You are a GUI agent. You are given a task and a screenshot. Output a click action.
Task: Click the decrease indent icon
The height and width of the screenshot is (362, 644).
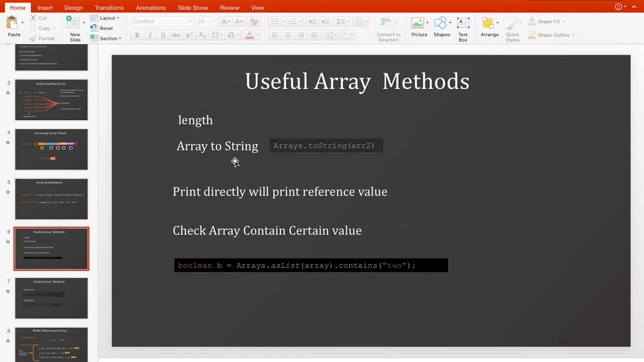[x=312, y=21]
